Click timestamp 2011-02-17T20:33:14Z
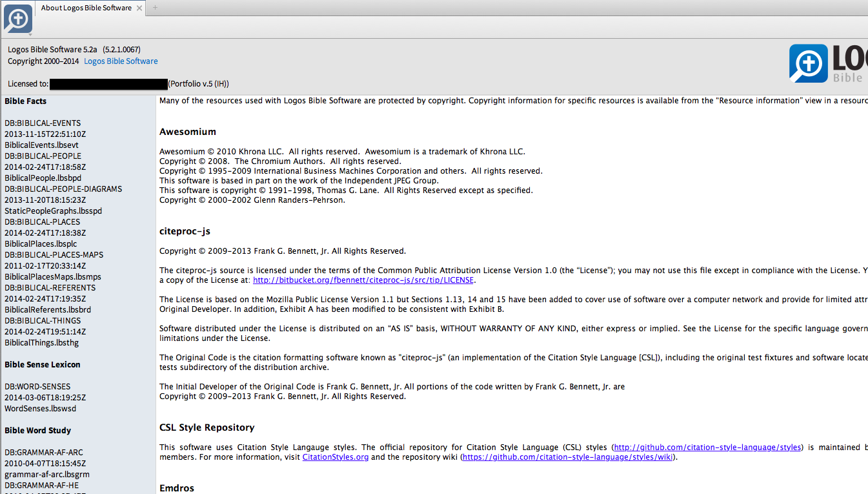Viewport: 868px width, 494px height. coord(45,266)
